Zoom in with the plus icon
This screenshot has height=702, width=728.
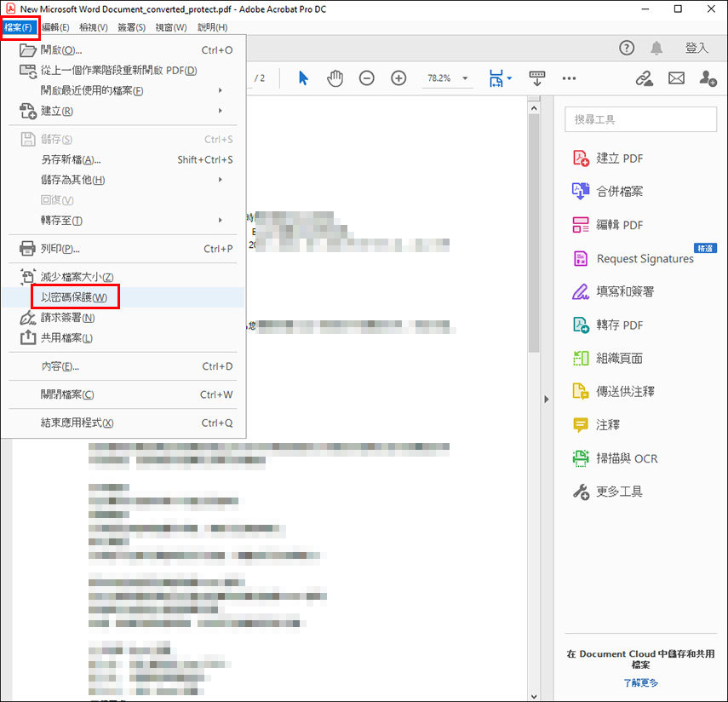[398, 78]
